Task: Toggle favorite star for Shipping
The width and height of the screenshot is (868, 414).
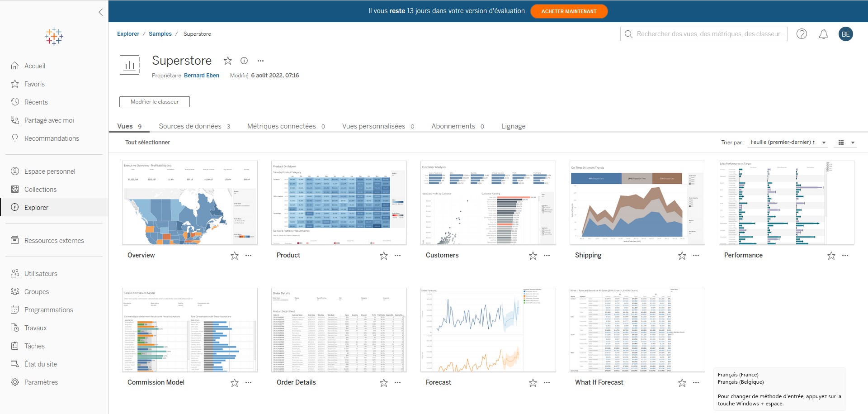Action: 682,256
